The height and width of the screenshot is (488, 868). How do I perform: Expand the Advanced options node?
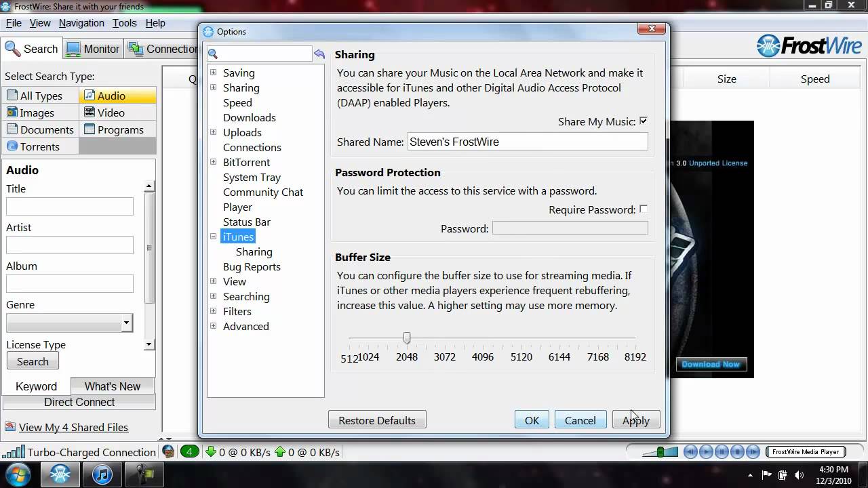coord(213,326)
